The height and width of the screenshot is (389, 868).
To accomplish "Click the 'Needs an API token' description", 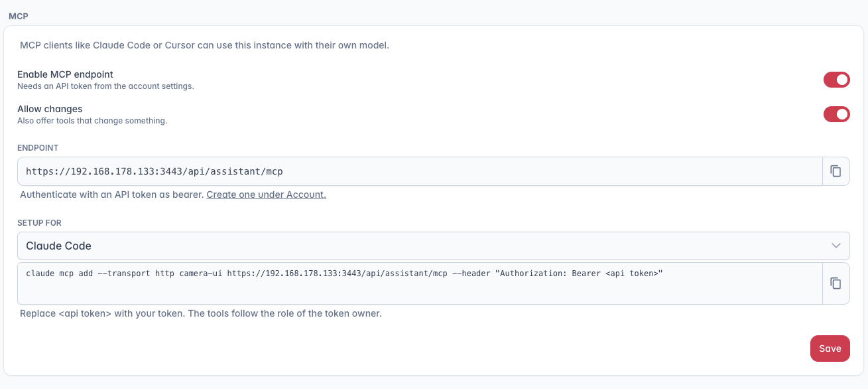I will point(105,86).
